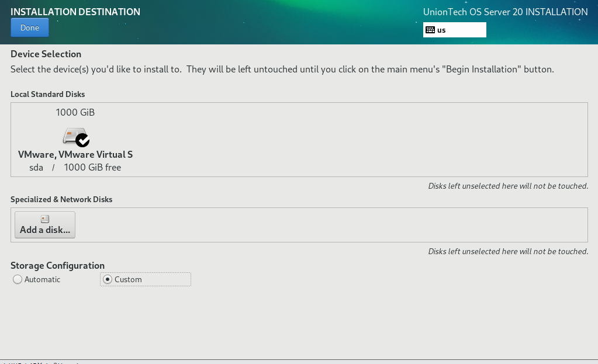
Task: Click the INSTALLATION DESTINATION title
Action: point(75,12)
